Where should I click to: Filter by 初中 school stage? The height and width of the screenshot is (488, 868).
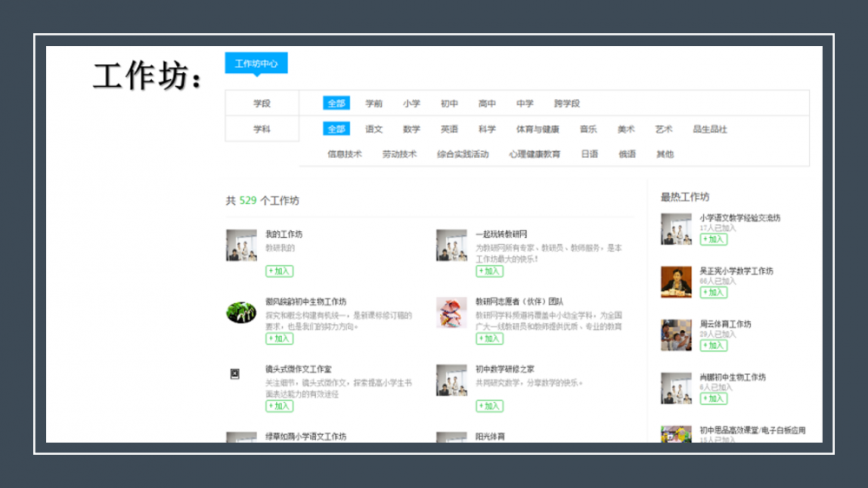click(449, 103)
